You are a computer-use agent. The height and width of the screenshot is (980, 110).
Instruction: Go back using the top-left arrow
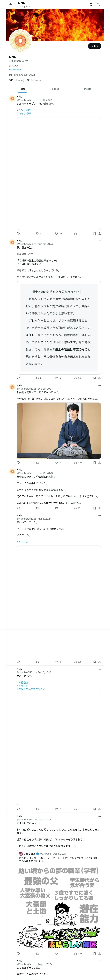pyautogui.click(x=11, y=5)
